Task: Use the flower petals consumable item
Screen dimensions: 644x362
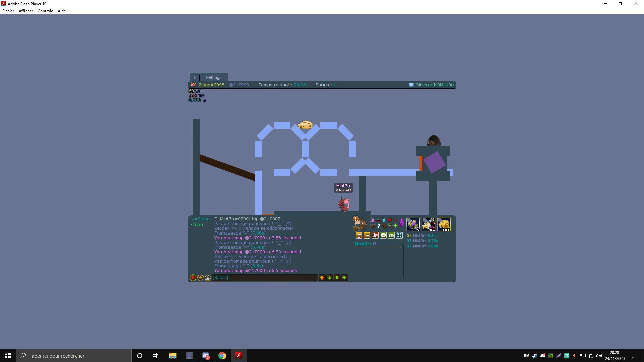Action: (413, 224)
